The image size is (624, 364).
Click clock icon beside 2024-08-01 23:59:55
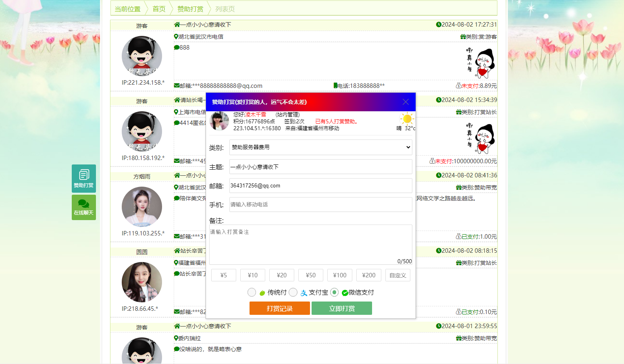click(439, 326)
